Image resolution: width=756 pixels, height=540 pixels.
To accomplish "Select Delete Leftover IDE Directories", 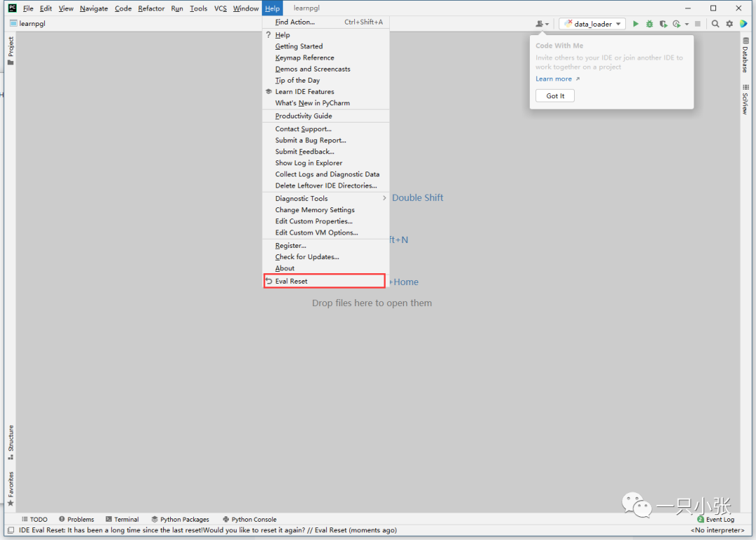I will tap(326, 186).
